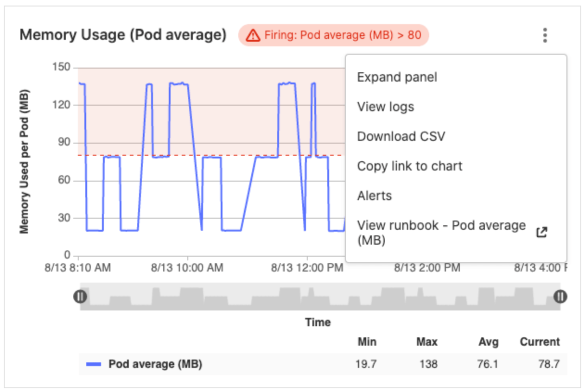Open the Alerts menu entry

point(374,196)
